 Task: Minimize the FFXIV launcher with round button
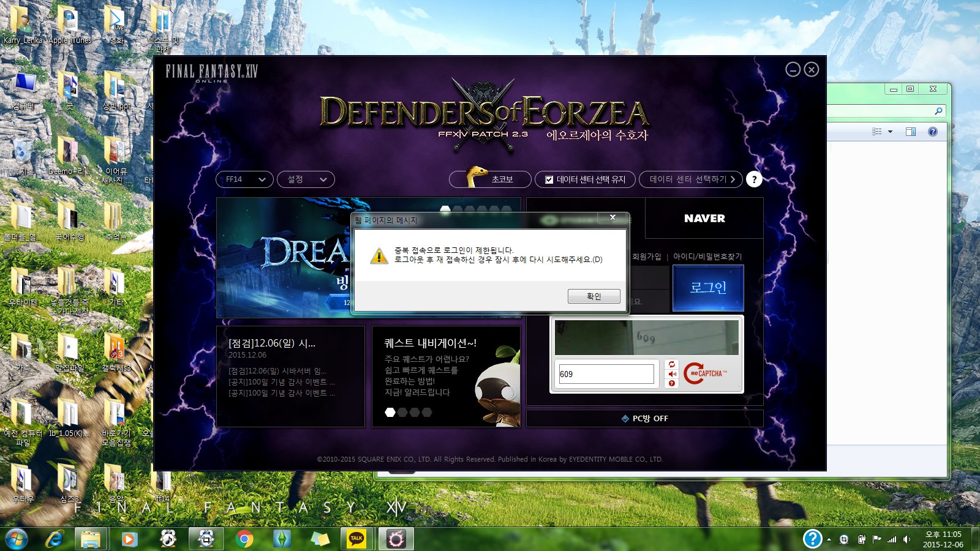793,70
